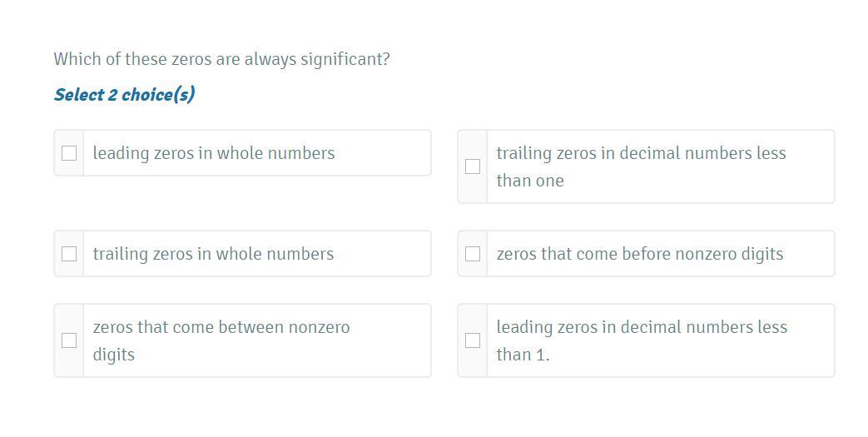Viewport: 868px width, 437px height.
Task: Click the 'trailing zeros in decimal numbers less' text
Action: point(641,153)
